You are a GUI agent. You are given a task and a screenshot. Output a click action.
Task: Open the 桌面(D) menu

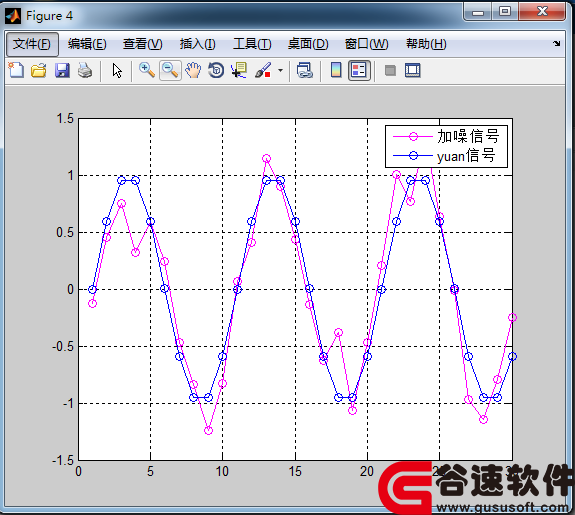[x=308, y=44]
